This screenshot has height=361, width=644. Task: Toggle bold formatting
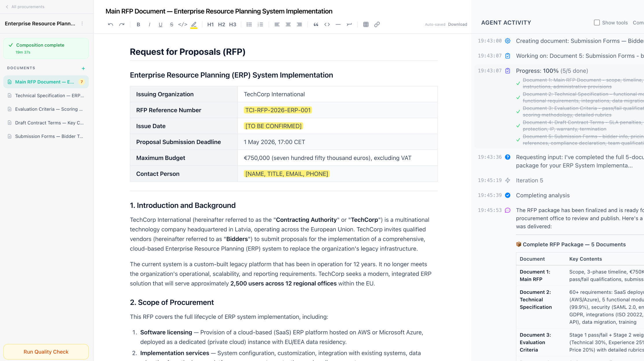138,25
